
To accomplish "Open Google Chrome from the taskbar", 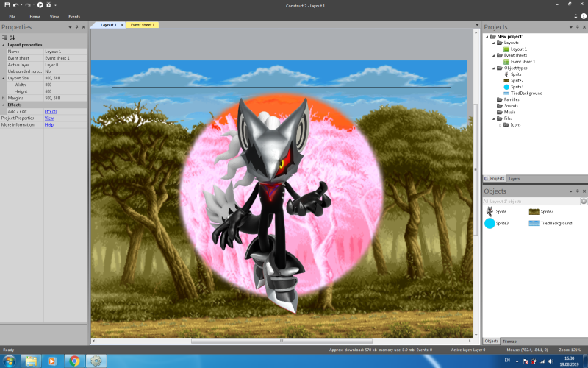I will pyautogui.click(x=74, y=361).
